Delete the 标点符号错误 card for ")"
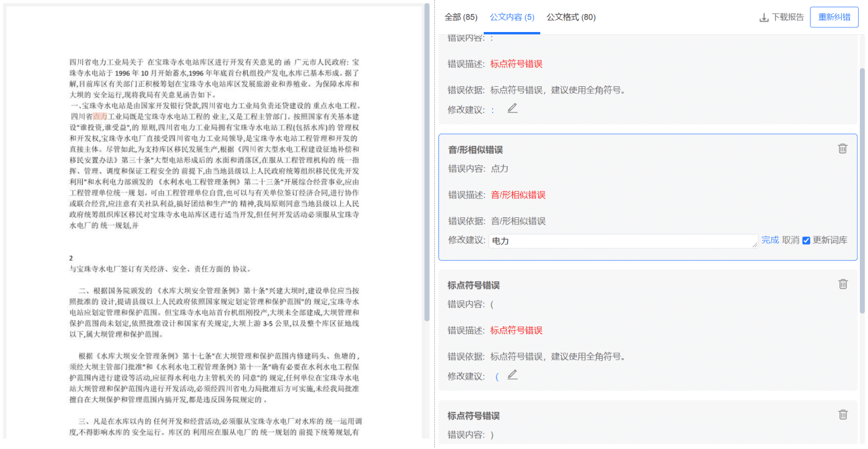Image resolution: width=868 pixels, height=449 pixels. click(x=843, y=415)
